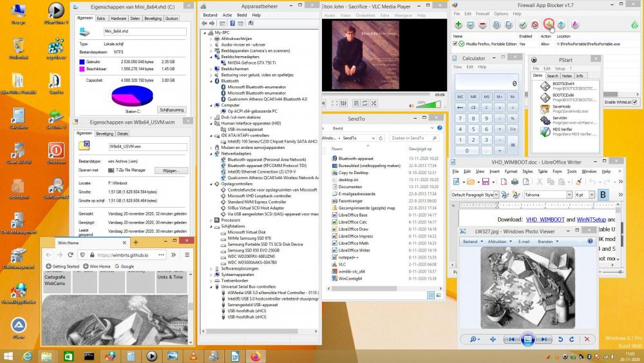Click the Bold button in LibreOffice Writer
Viewport: 644px width, 363px height.
coord(603,195)
